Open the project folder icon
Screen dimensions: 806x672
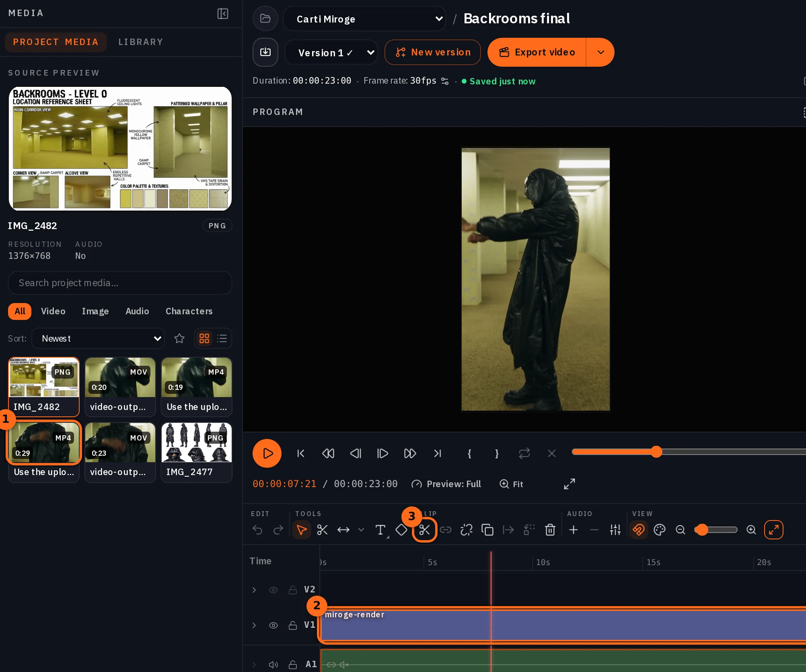coord(265,18)
